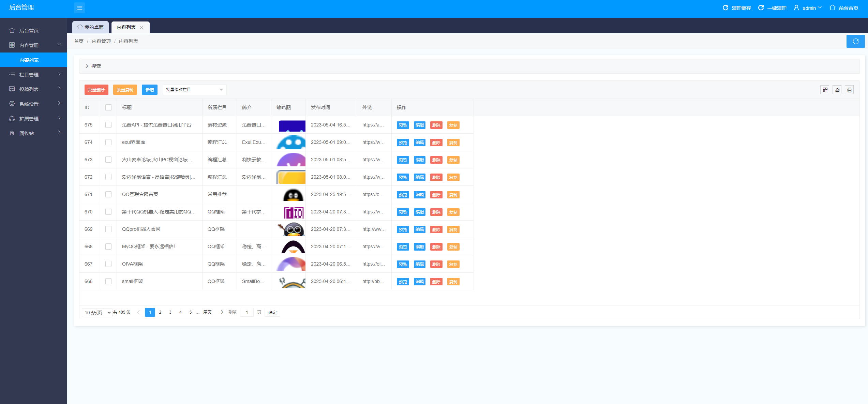Click 编辑 for row 674

pyautogui.click(x=420, y=143)
